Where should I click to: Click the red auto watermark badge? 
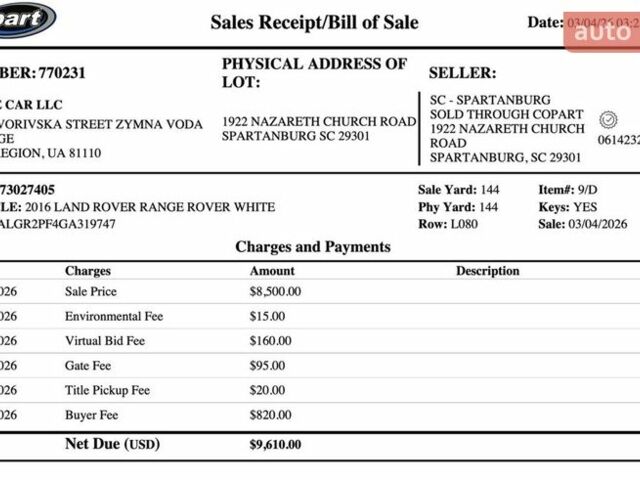tap(602, 31)
